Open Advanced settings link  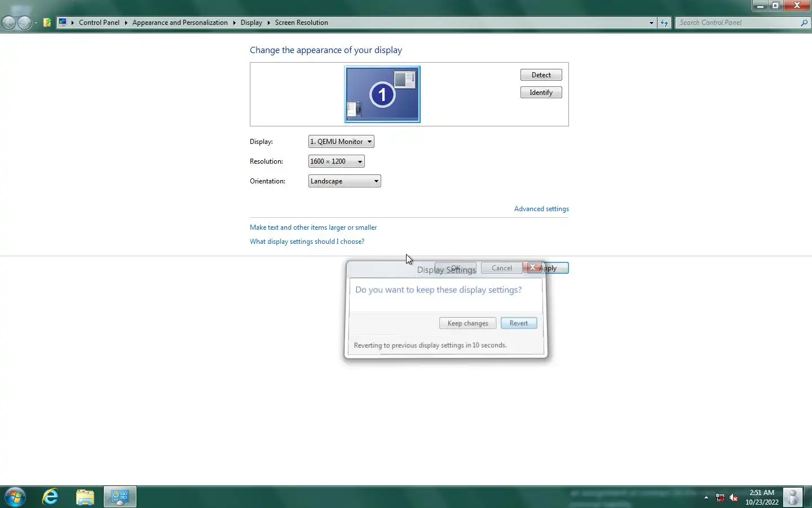click(541, 209)
